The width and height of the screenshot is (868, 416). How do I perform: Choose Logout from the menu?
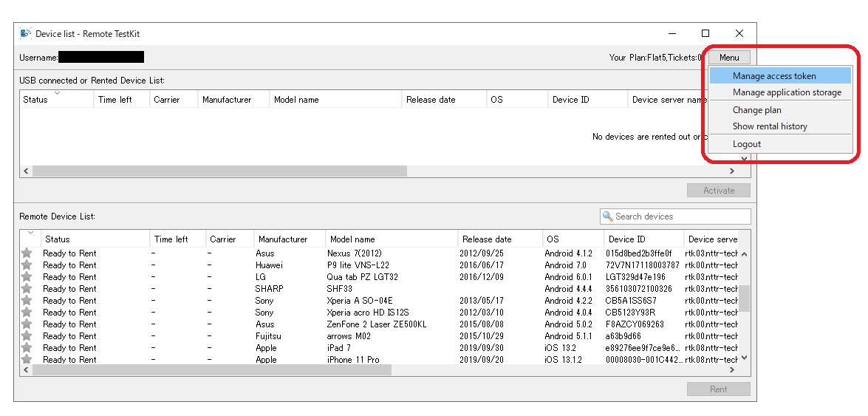[781, 144]
